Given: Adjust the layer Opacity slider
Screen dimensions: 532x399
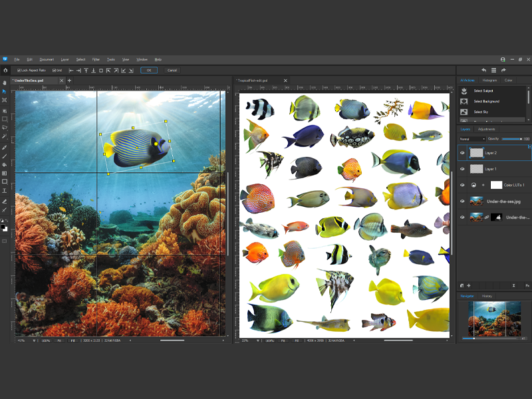Looking at the screenshot, I should click(x=512, y=138).
